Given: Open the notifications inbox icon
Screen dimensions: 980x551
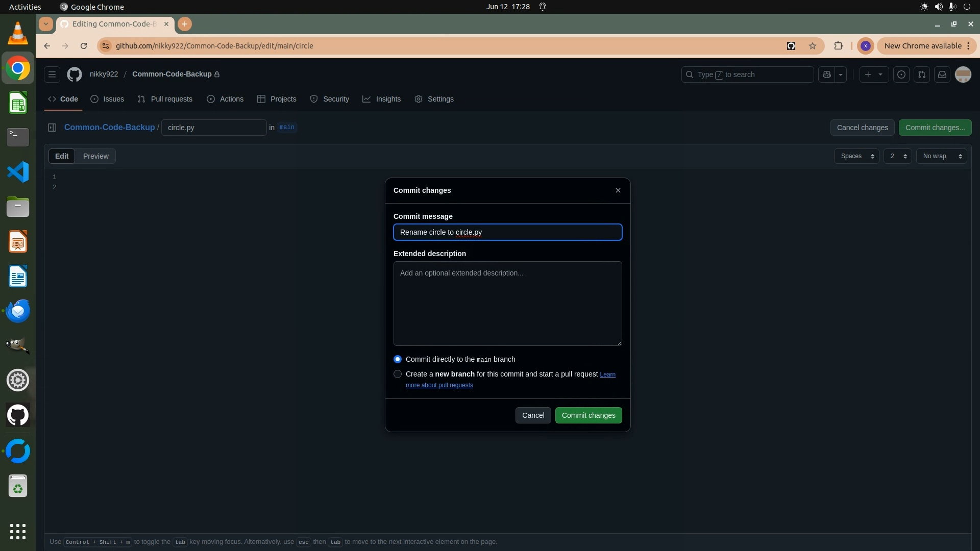Looking at the screenshot, I should [x=942, y=74].
